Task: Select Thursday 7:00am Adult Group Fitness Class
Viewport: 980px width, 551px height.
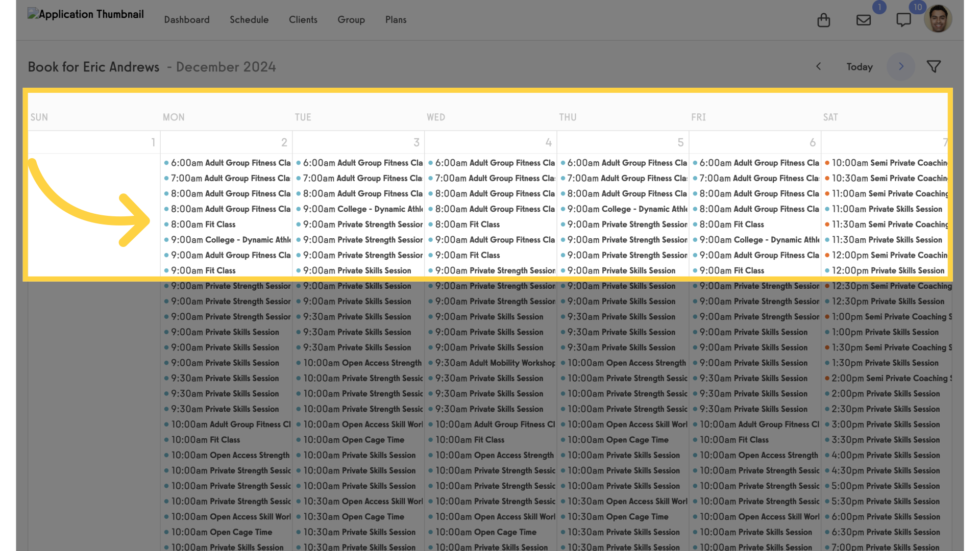Action: tap(624, 178)
